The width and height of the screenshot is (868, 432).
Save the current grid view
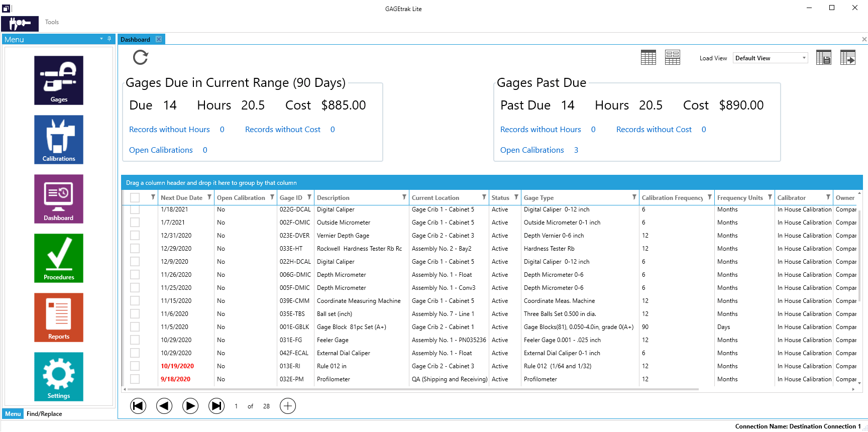click(824, 58)
